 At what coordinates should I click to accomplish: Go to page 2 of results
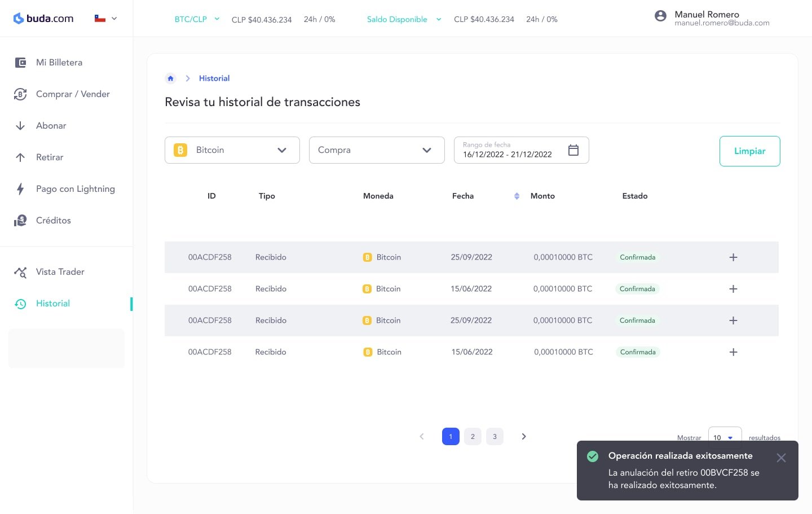tap(473, 437)
